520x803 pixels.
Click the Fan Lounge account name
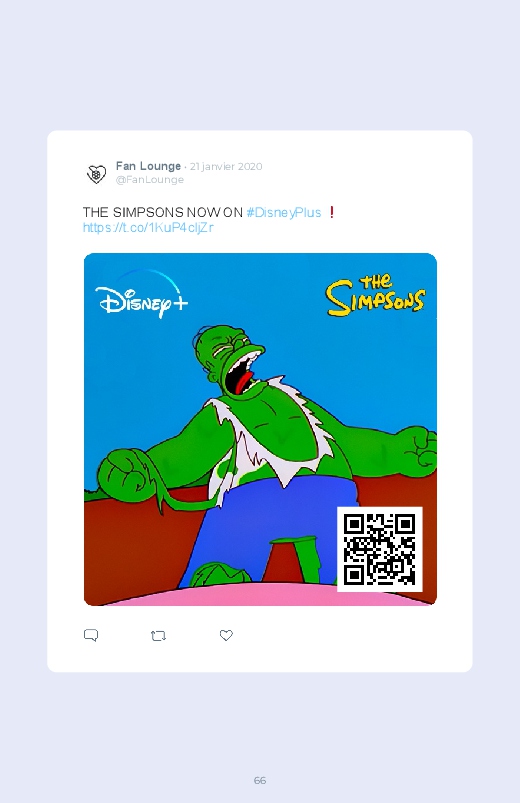coord(148,166)
